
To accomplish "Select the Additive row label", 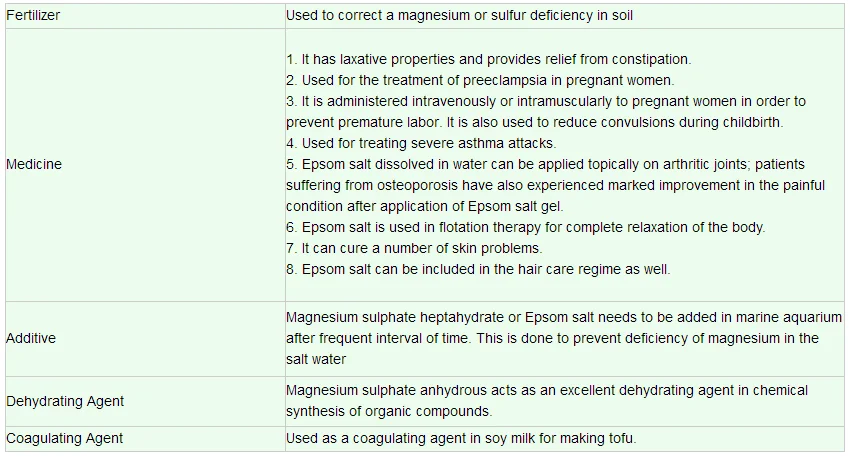I will click(x=31, y=338).
